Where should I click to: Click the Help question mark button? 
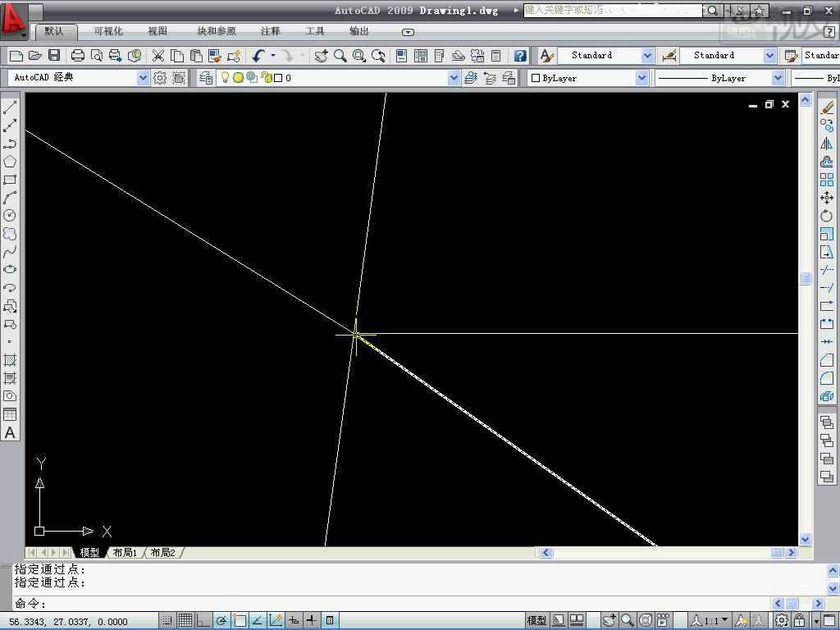519,55
